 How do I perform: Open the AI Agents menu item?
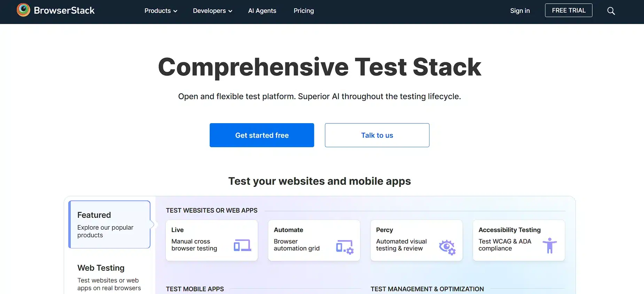[262, 11]
